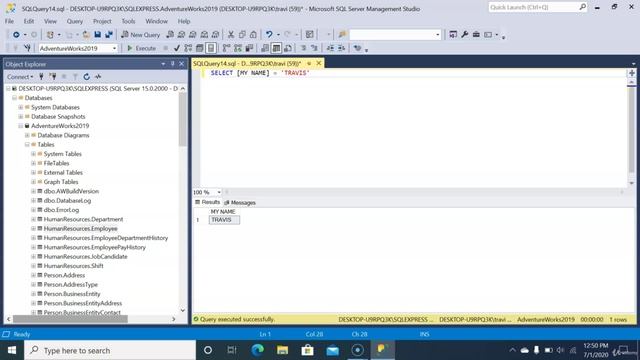
Task: Click Uncomment Selected Lines icon
Action: (x=314, y=48)
